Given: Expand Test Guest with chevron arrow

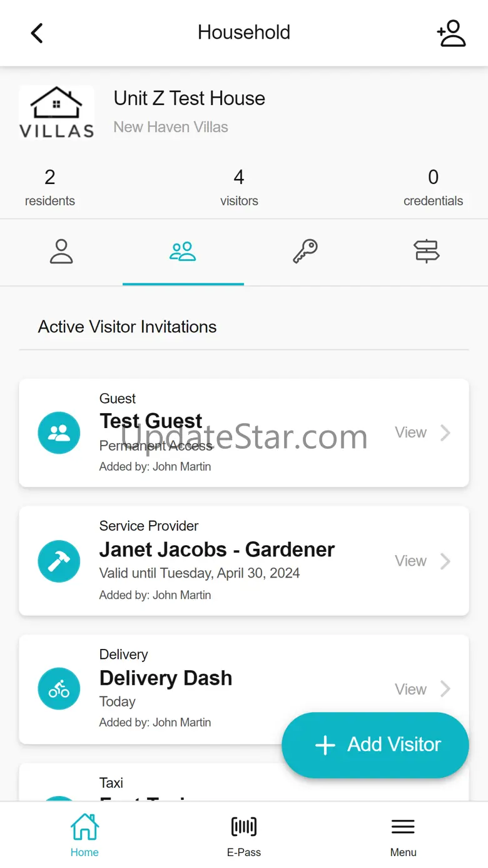Looking at the screenshot, I should [x=445, y=432].
